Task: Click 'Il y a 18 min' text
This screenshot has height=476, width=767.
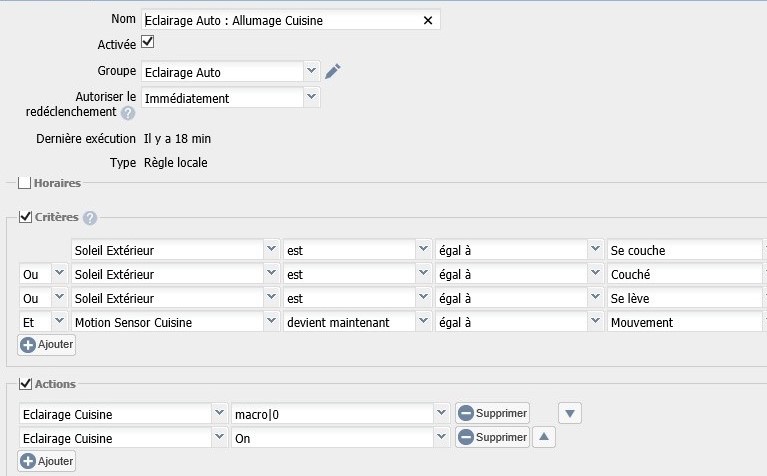Action: click(x=177, y=139)
